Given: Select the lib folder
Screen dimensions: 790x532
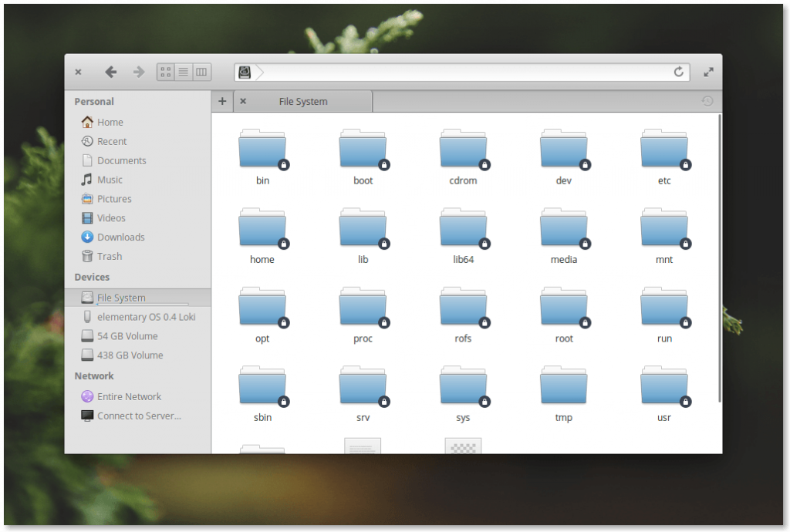Looking at the screenshot, I should pos(363,236).
